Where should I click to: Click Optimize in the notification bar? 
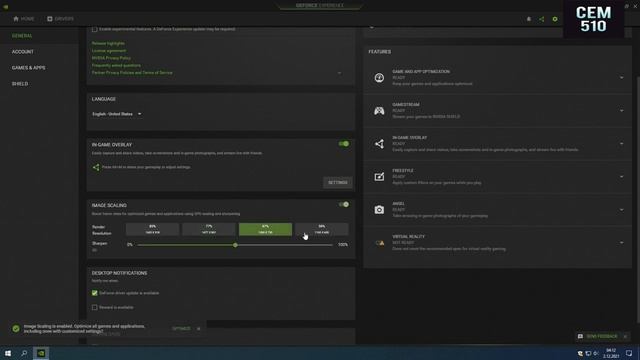pos(181,329)
